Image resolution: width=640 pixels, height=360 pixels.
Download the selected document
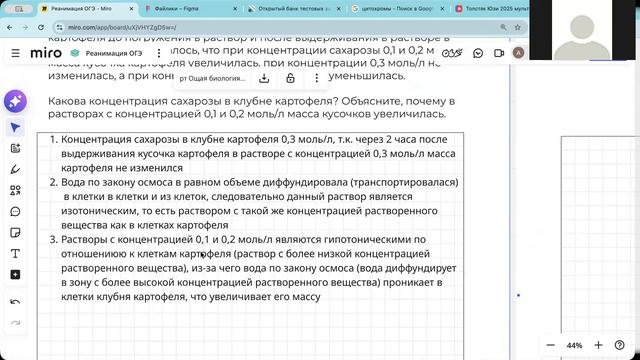(264, 78)
